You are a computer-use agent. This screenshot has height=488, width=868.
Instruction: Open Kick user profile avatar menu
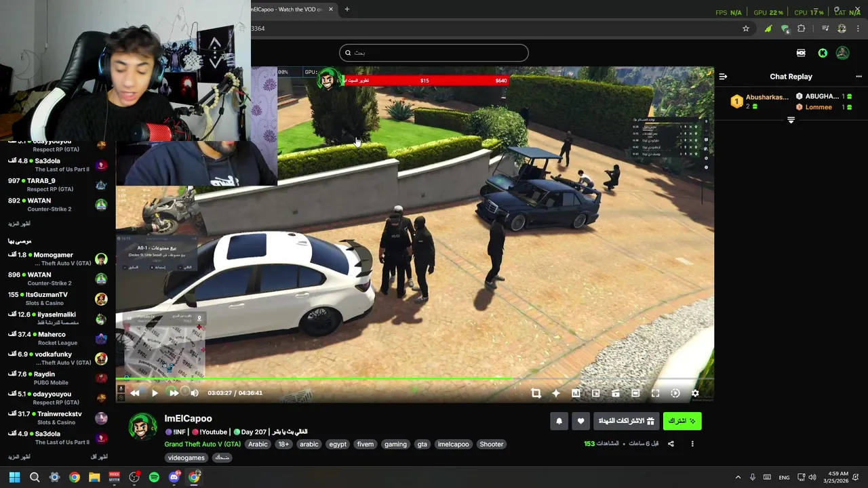842,53
